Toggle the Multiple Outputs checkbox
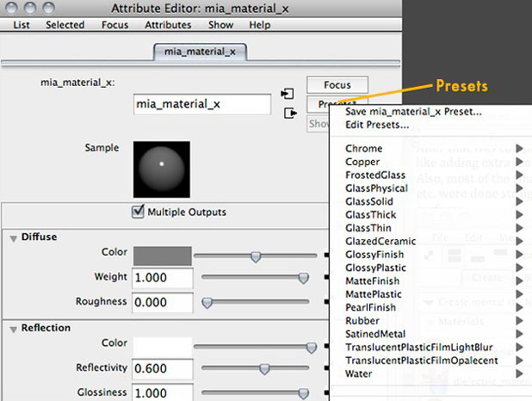This screenshot has height=401, width=532. pos(138,212)
